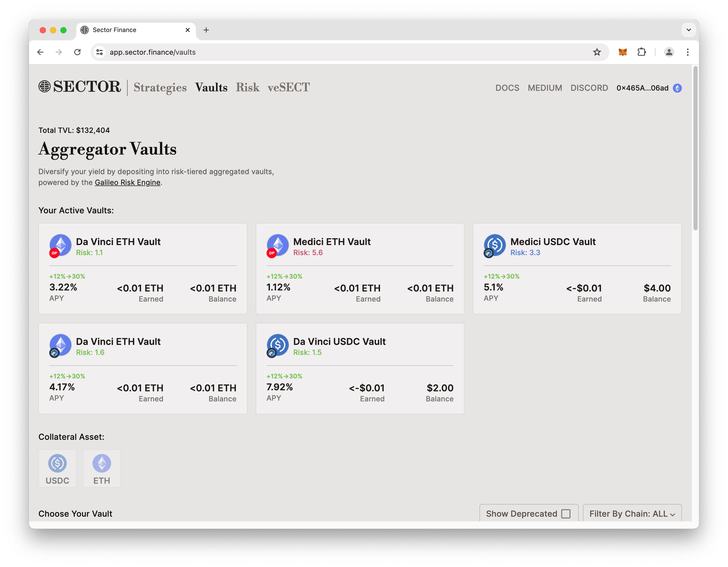The height and width of the screenshot is (567, 728).
Task: Click the Sector globe logo
Action: [x=44, y=87]
